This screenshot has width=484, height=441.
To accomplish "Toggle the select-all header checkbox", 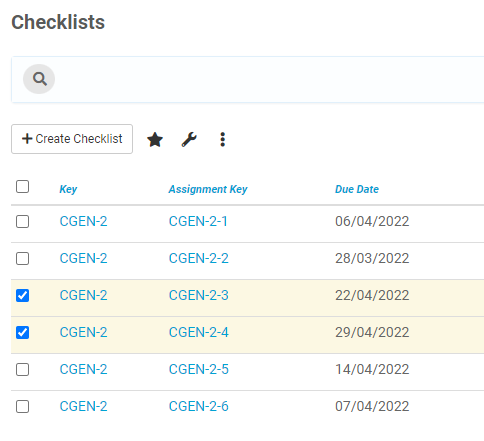I will tap(22, 186).
